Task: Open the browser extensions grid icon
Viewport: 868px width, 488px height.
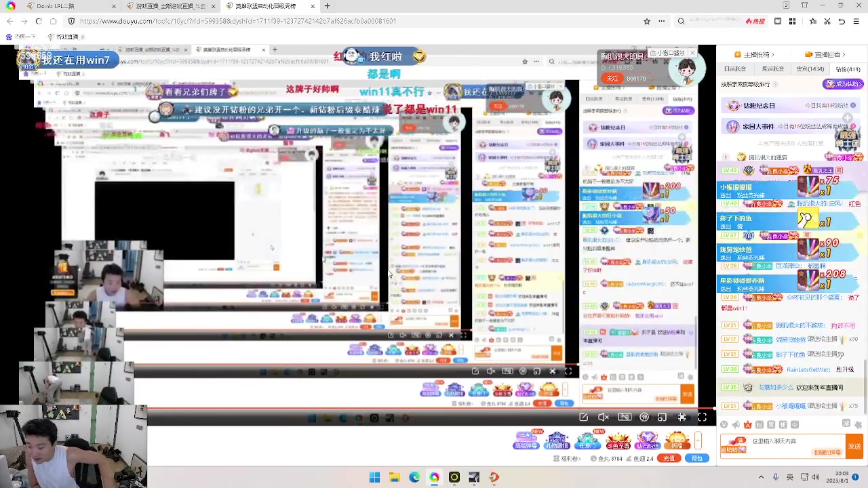Action: [x=792, y=21]
